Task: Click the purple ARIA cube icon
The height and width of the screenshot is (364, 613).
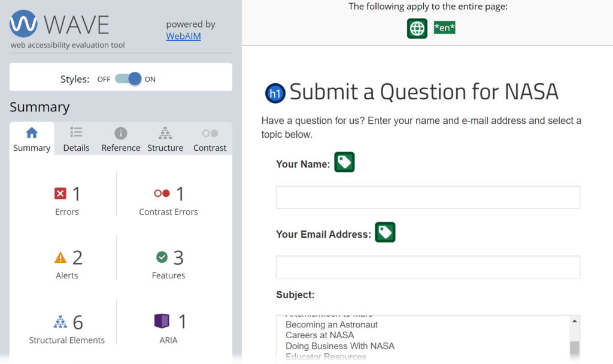Action: pos(162,321)
